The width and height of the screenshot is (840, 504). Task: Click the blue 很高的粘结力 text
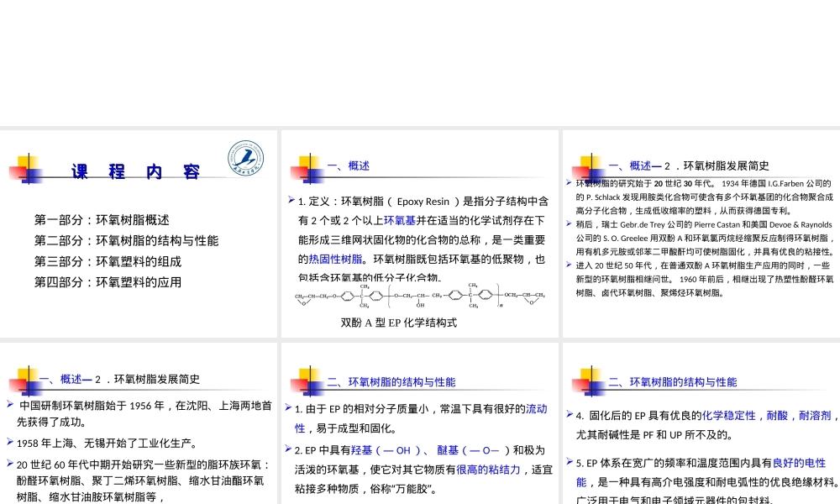click(488, 470)
